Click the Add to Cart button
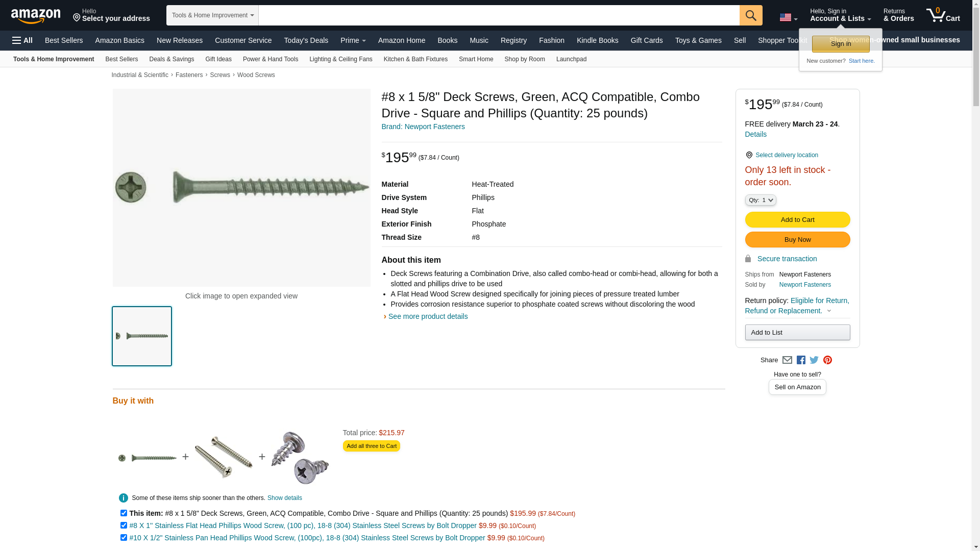 coord(797,220)
